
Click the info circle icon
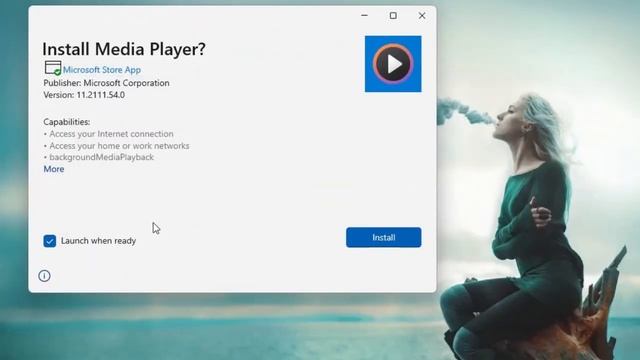tap(44, 276)
